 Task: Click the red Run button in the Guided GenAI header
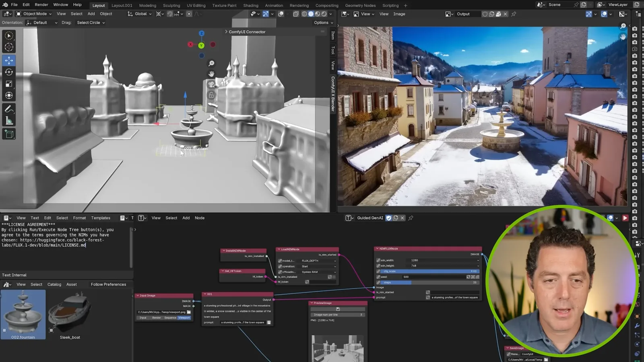pos(625,218)
